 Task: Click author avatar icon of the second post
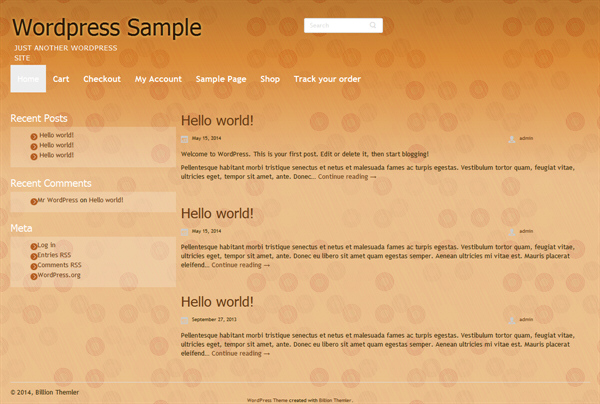click(x=512, y=232)
